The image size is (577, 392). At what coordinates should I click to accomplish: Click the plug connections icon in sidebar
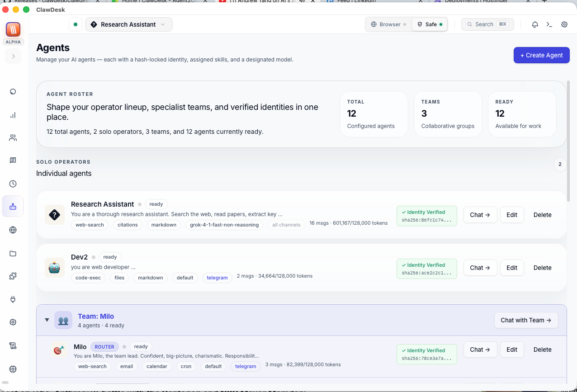(x=13, y=299)
